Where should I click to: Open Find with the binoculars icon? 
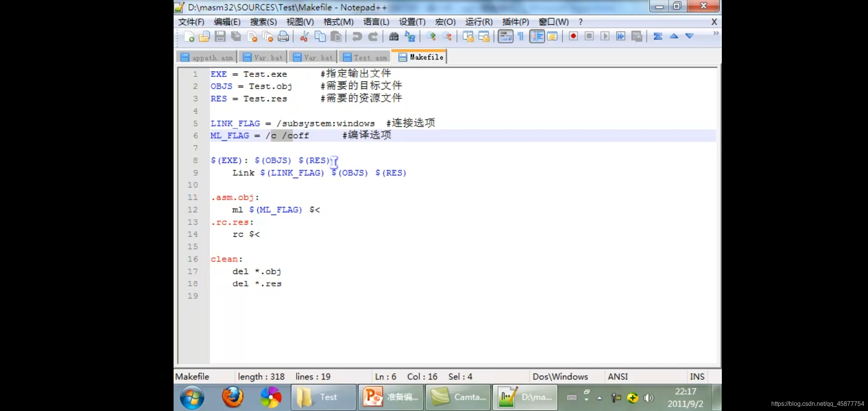pyautogui.click(x=394, y=37)
